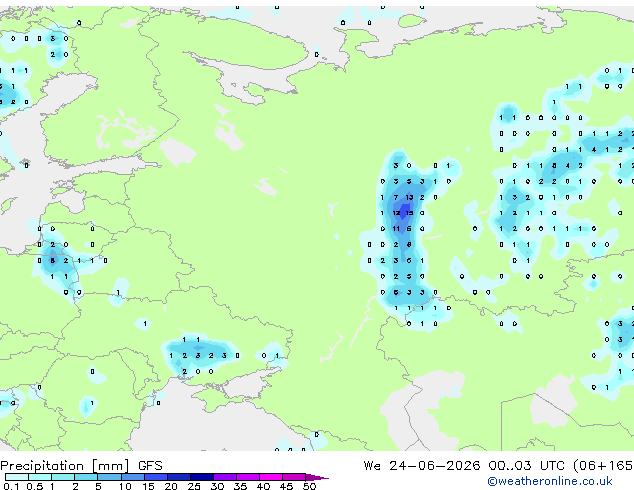This screenshot has width=634, height=490.
Task: Click the 'GFS' model label
Action: pos(150,466)
